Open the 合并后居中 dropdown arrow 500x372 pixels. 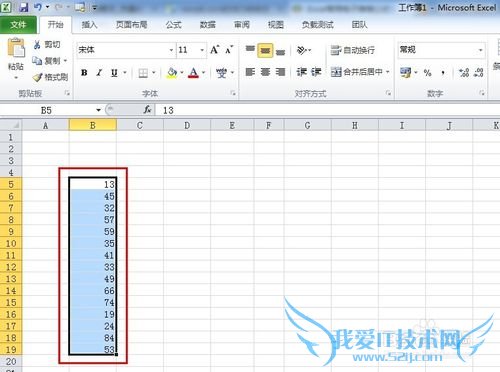pyautogui.click(x=388, y=72)
